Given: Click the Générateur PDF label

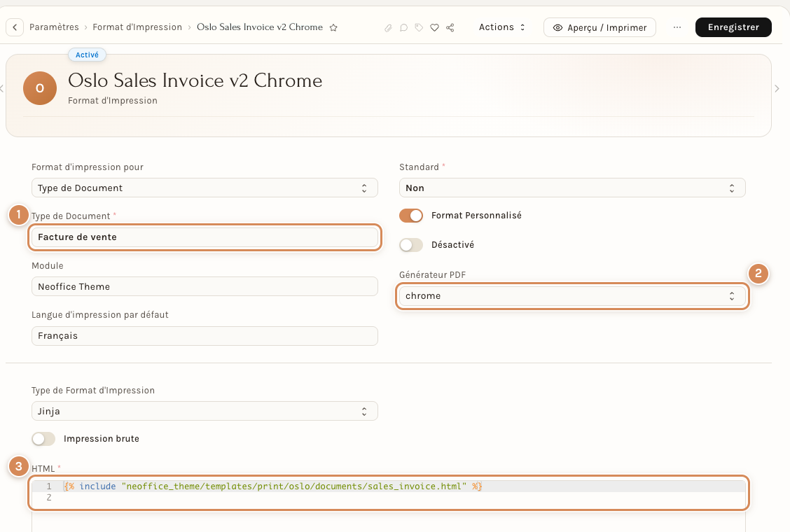Looking at the screenshot, I should [432, 274].
